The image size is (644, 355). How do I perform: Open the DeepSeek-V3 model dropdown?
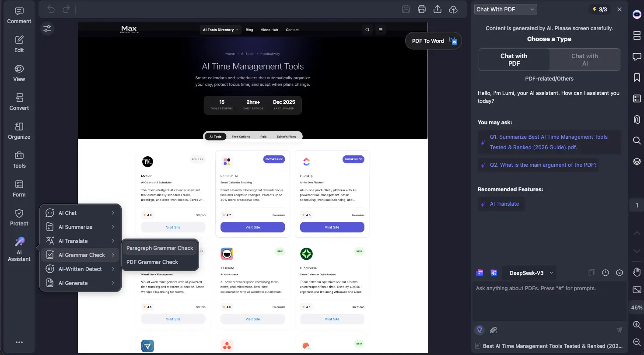coord(529,273)
